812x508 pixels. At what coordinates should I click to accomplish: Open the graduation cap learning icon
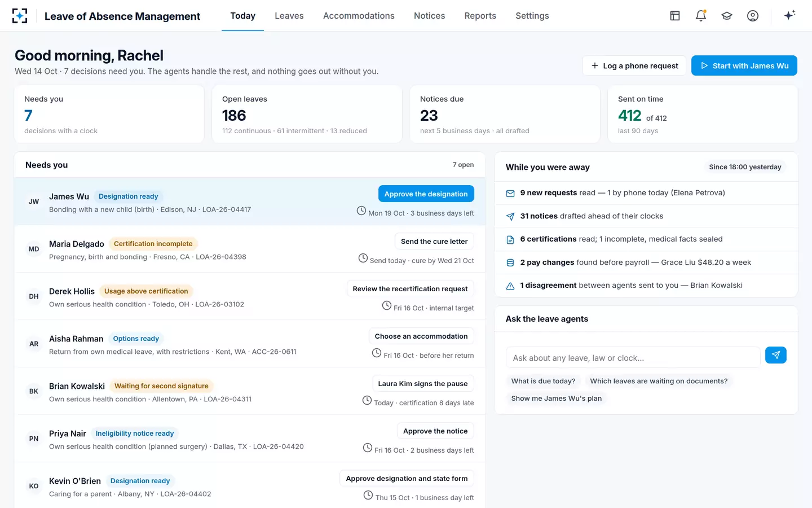[727, 16]
